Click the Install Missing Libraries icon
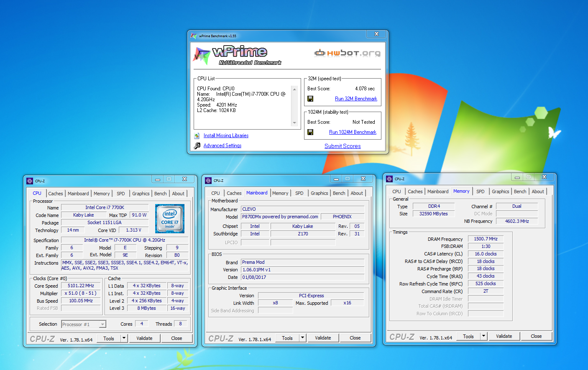588x370 pixels. [197, 135]
